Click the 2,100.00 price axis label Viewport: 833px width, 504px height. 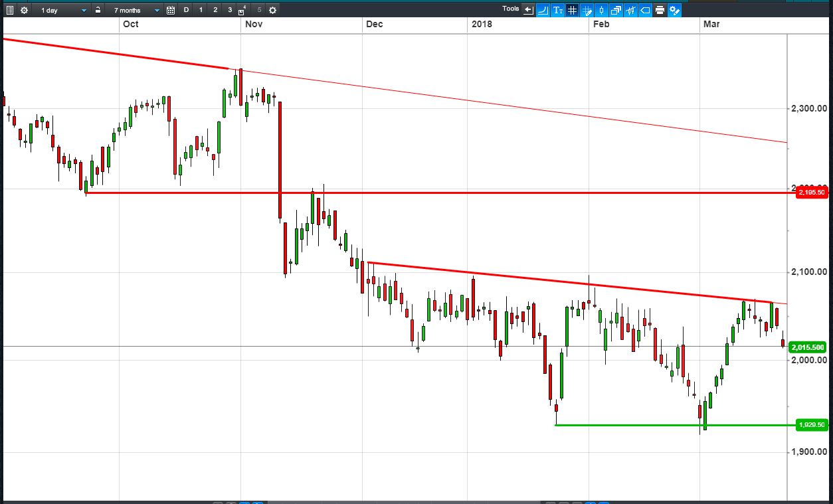coord(808,272)
